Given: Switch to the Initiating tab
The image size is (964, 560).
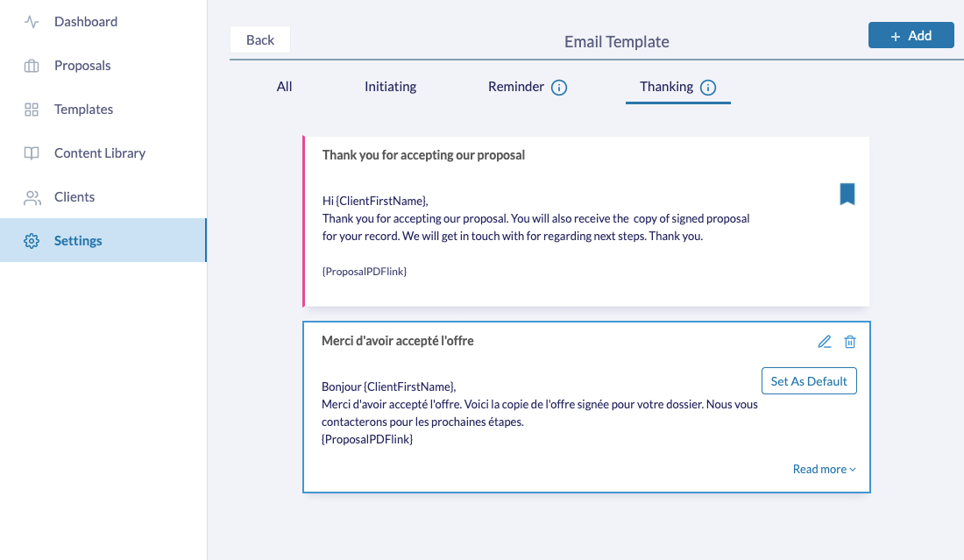Looking at the screenshot, I should pos(390,87).
